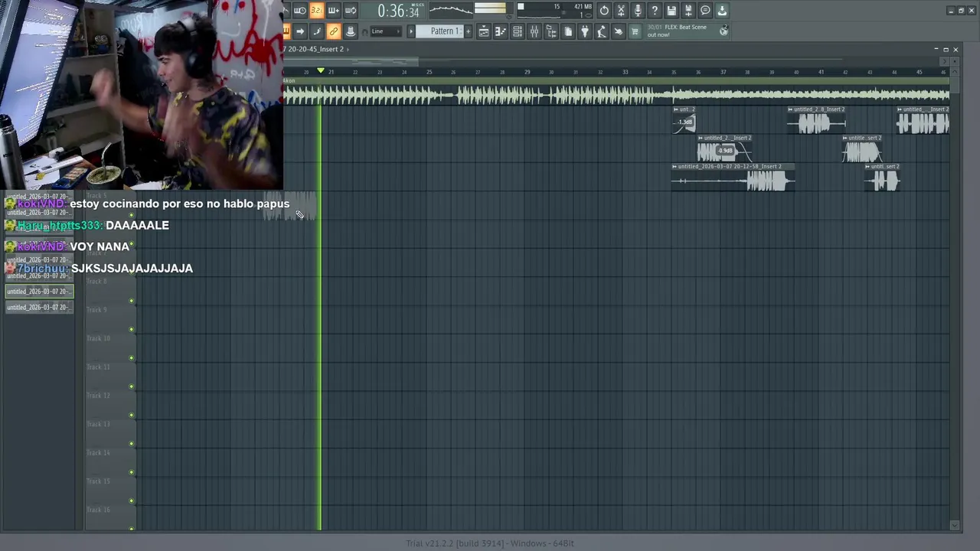Toggle the 3.2.1 countdown before recording
980x551 pixels.
tap(316, 11)
